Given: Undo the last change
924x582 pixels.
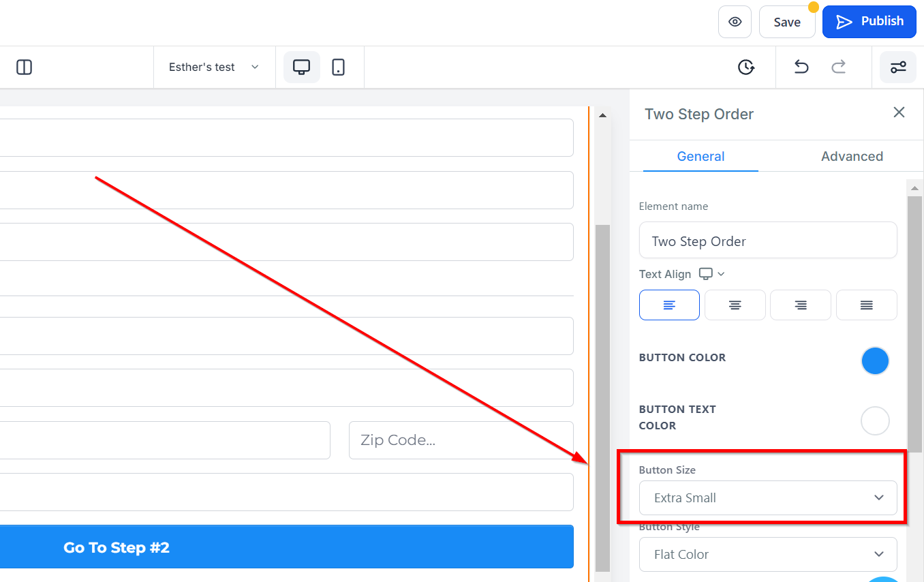Looking at the screenshot, I should [801, 67].
